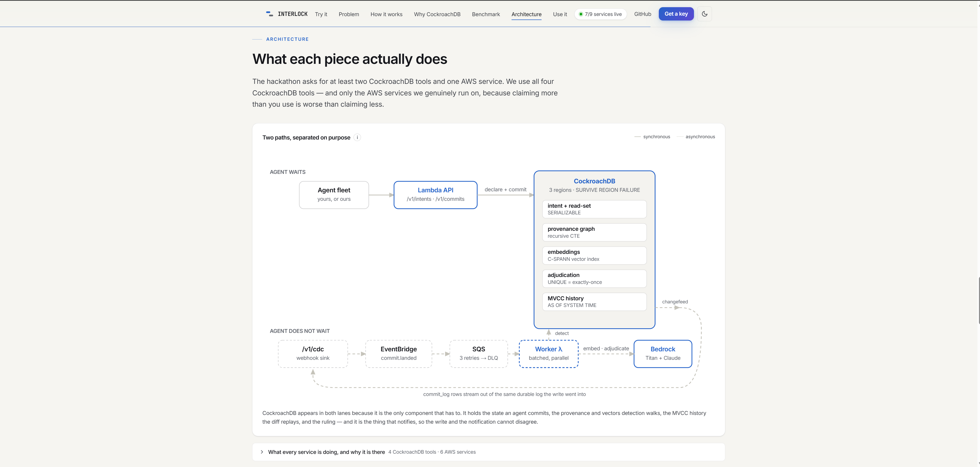Click the 'intent + read-set' card

[x=594, y=209]
